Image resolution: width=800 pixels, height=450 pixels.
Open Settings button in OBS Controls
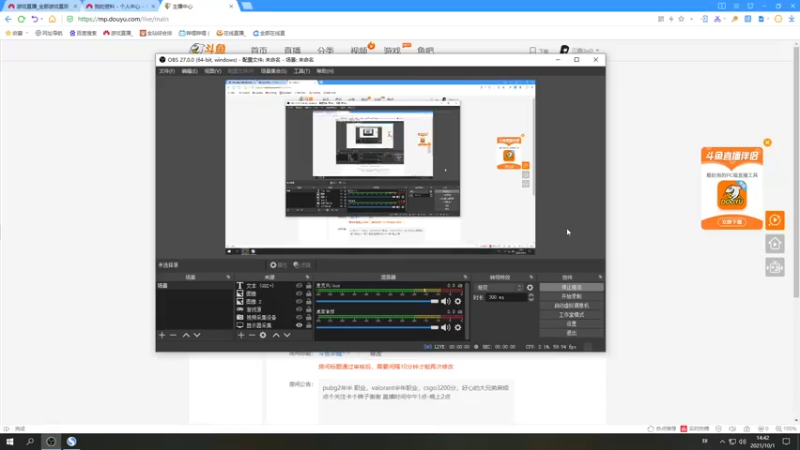(x=571, y=324)
